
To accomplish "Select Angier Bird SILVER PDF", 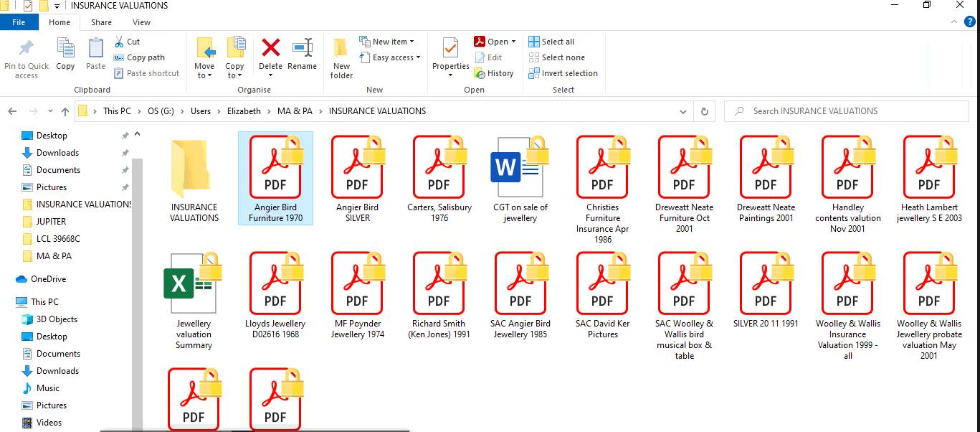I will coord(357,179).
